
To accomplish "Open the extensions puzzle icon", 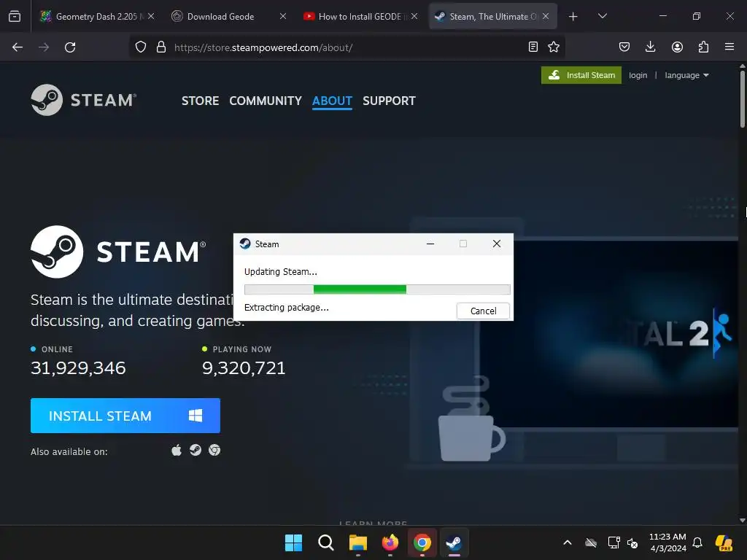I will 703,47.
